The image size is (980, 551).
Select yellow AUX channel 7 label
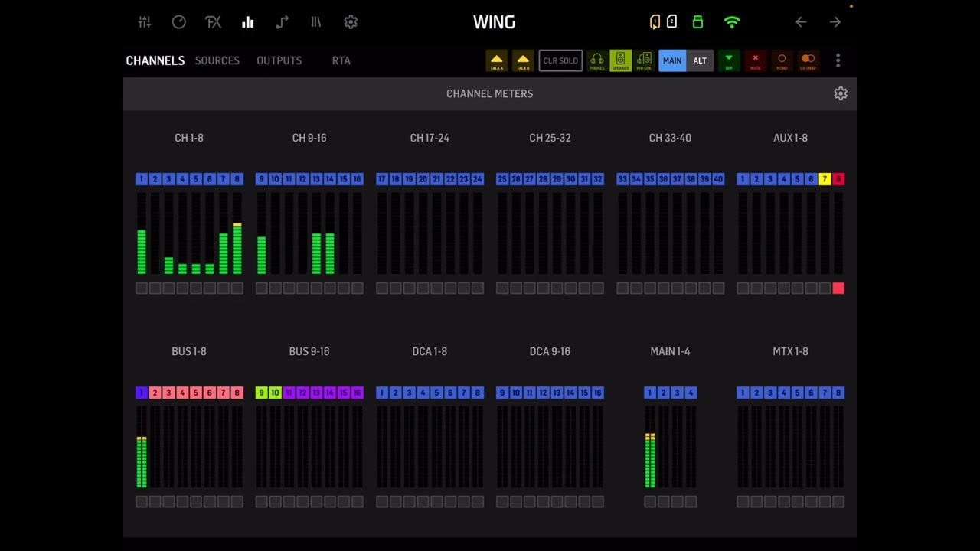click(x=825, y=179)
